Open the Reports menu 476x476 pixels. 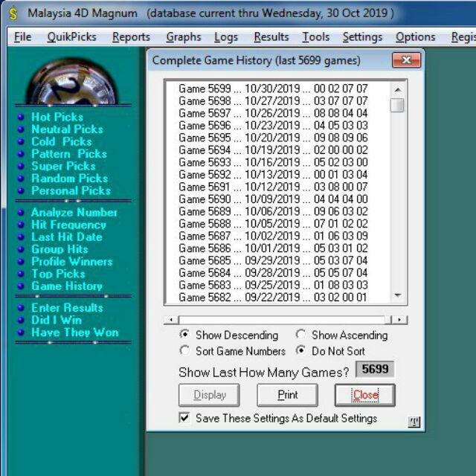pyautogui.click(x=131, y=37)
